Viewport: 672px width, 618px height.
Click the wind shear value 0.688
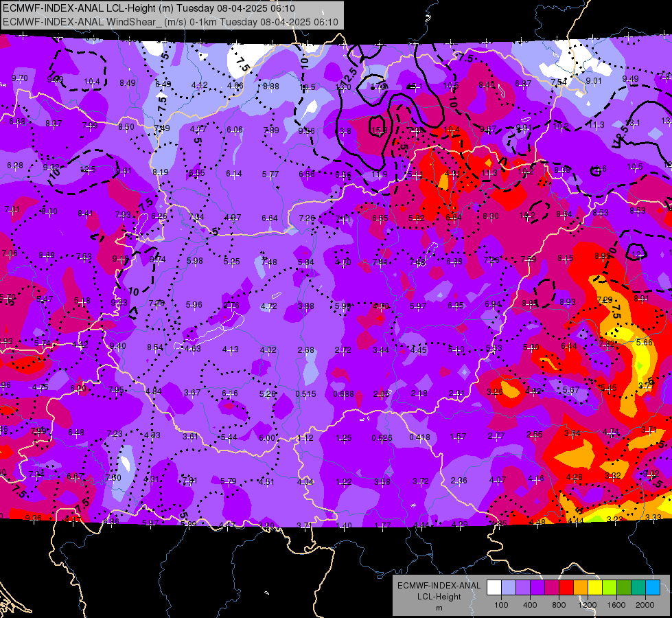(343, 394)
